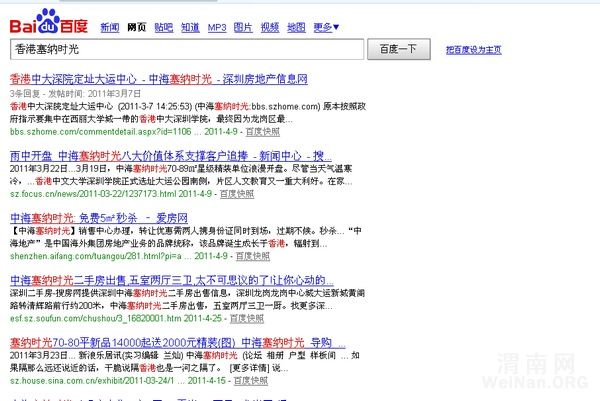Open 百度快照 for sz.focus.cn result

[237, 194]
